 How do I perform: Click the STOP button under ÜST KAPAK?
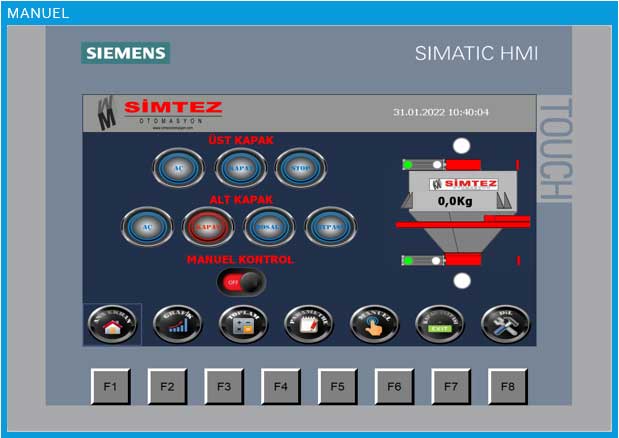[x=300, y=168]
